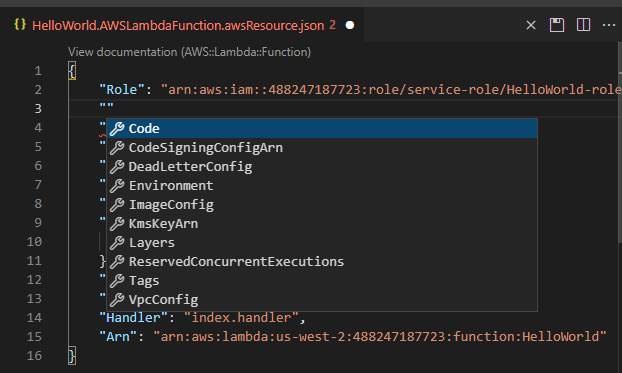Click wrench icon beside CodeSigningConfigArn
The height and width of the screenshot is (373, 622).
tap(117, 148)
